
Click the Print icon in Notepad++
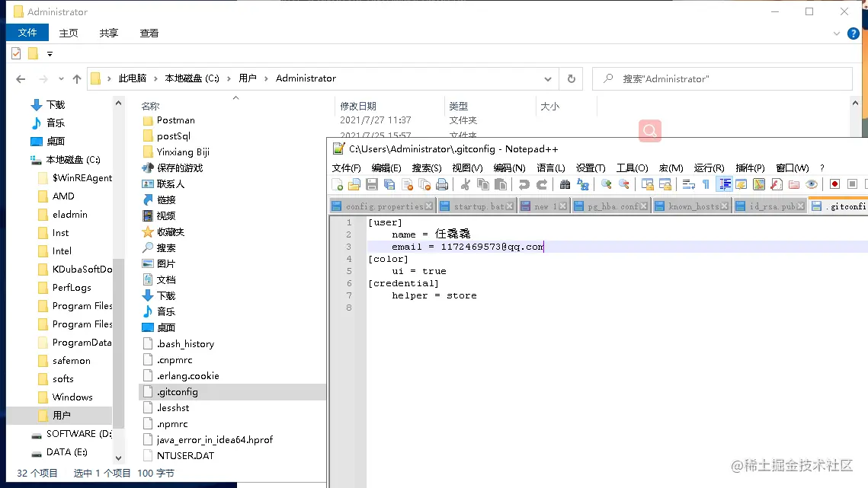click(442, 185)
